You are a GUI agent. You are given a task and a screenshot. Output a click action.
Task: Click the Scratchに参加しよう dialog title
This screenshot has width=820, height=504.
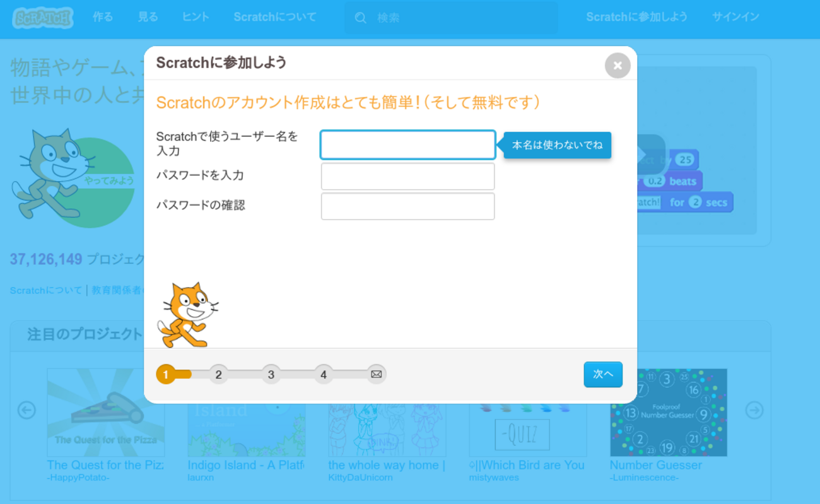point(221,62)
